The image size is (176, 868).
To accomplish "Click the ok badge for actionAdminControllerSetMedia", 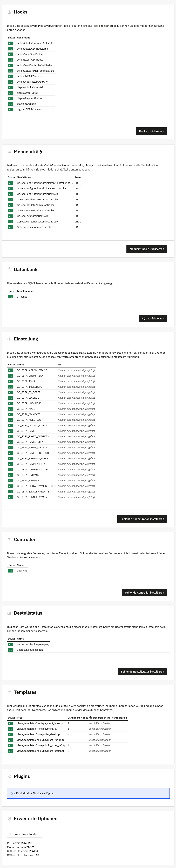I will [10, 43].
